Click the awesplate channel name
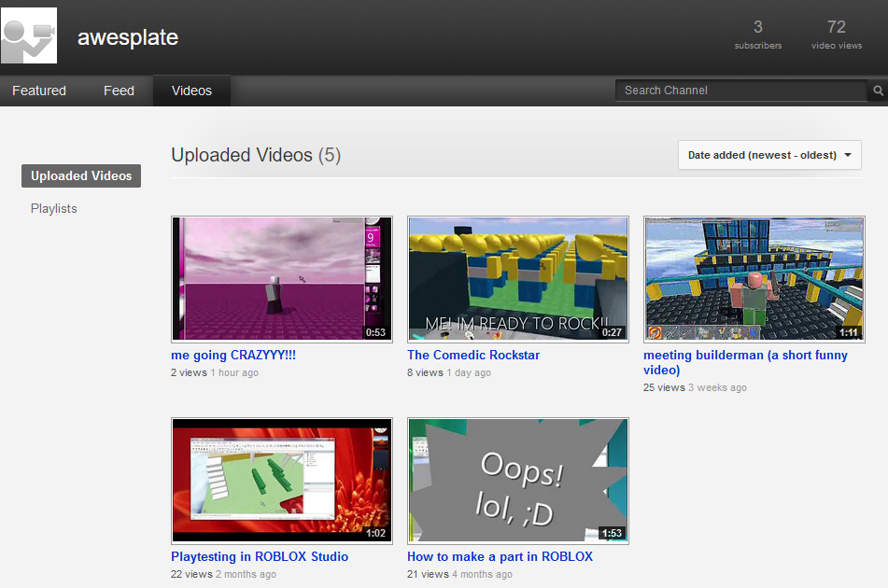Viewport: 888px width, 588px height. [x=128, y=38]
